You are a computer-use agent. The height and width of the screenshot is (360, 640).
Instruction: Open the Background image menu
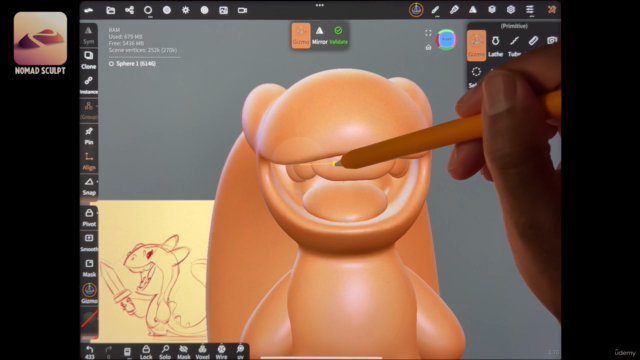pyautogui.click(x=223, y=10)
